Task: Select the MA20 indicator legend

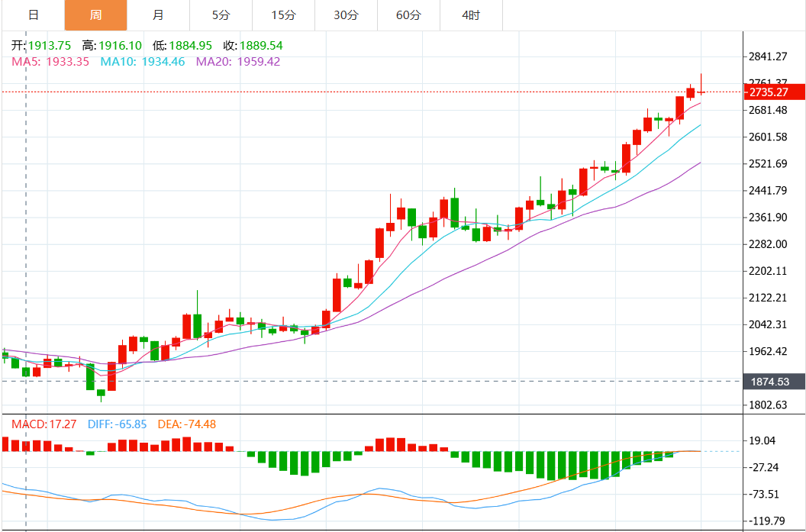Action: pos(238,61)
